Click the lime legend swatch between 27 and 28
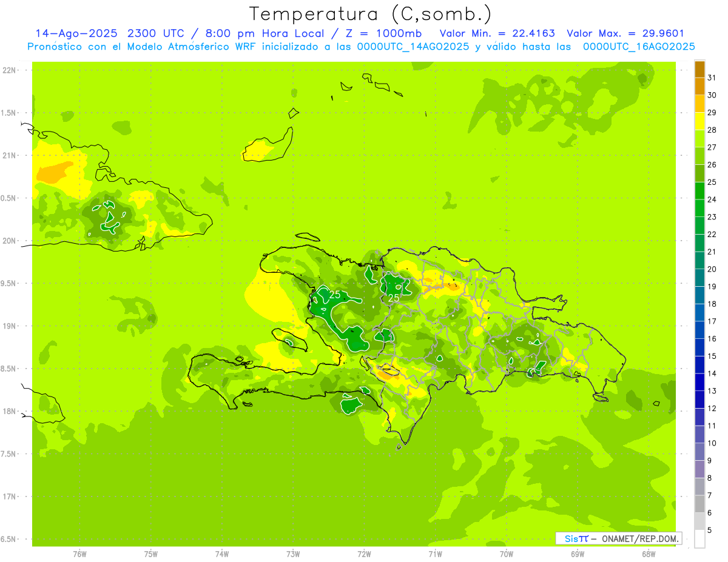Viewport: 728px width, 562px height. (x=699, y=139)
